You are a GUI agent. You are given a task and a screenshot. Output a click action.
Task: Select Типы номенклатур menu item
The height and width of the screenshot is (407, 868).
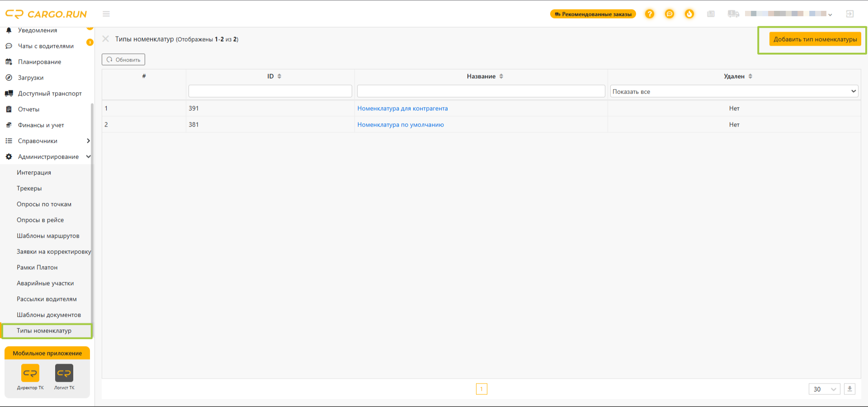click(x=44, y=331)
